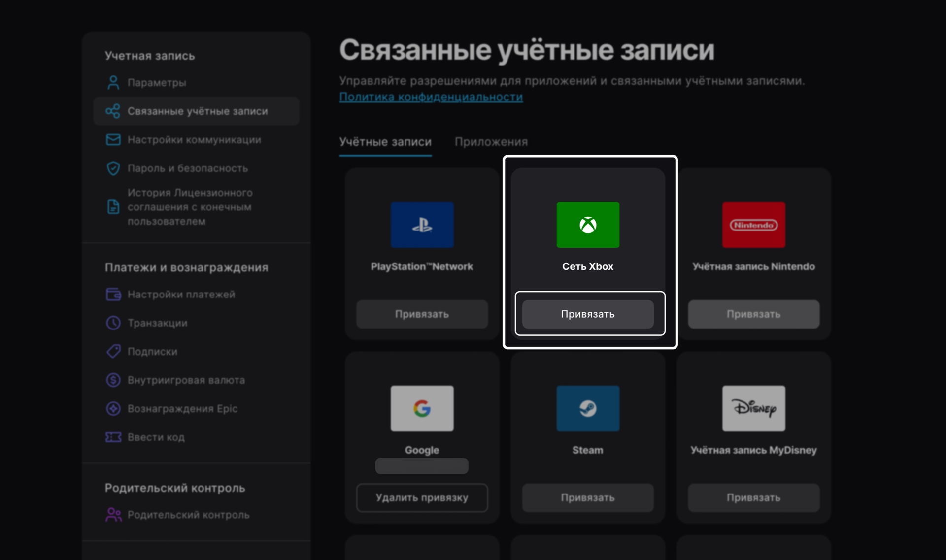Image resolution: width=946 pixels, height=560 pixels.
Task: Click the PlayStation Network logo tile
Action: tap(422, 225)
